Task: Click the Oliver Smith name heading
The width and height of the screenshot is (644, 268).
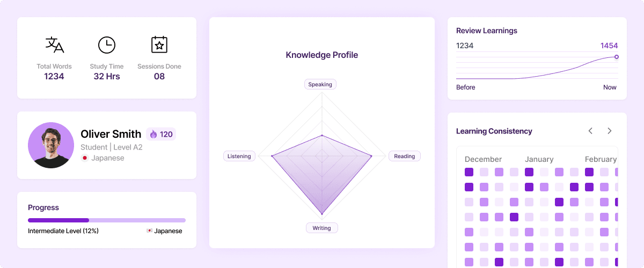Action: (x=111, y=134)
